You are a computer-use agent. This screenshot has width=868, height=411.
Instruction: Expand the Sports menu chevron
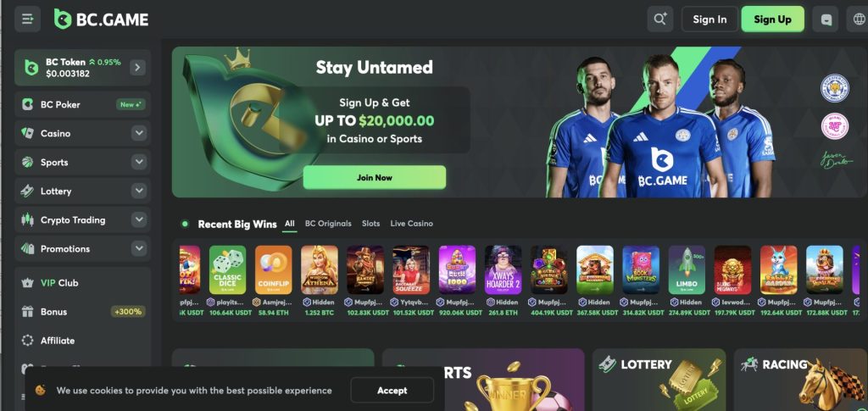[x=139, y=162]
